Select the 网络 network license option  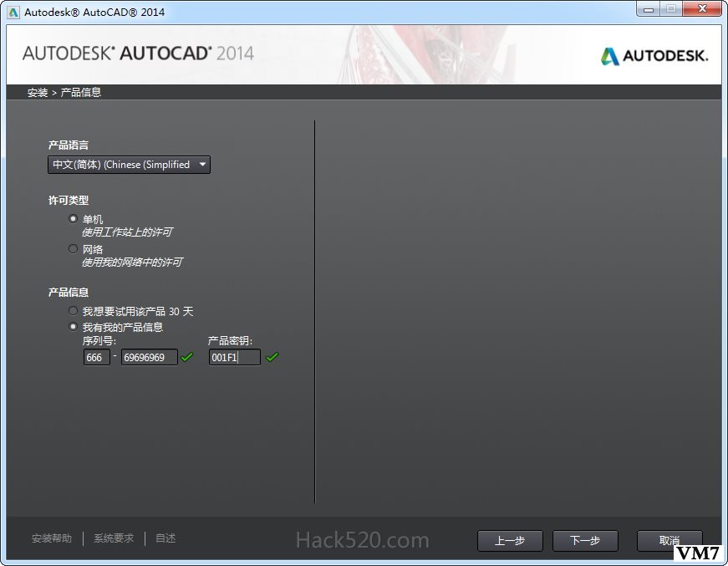point(73,249)
